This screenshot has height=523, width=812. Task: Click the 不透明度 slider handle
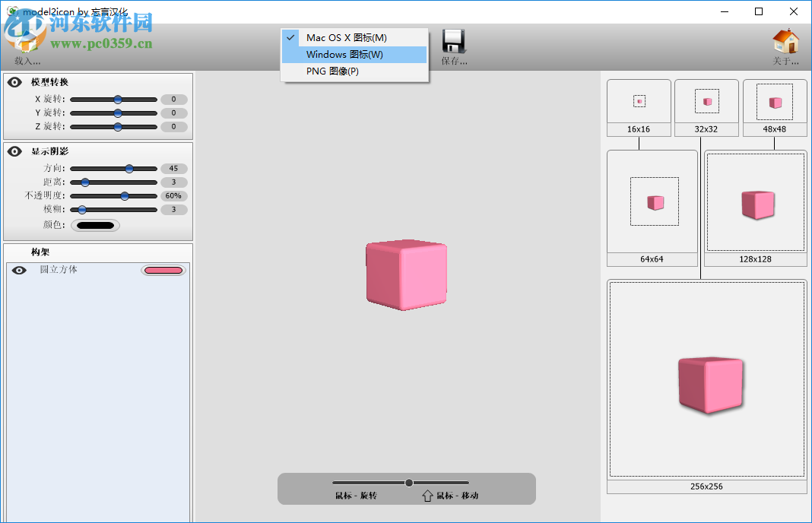click(x=125, y=195)
